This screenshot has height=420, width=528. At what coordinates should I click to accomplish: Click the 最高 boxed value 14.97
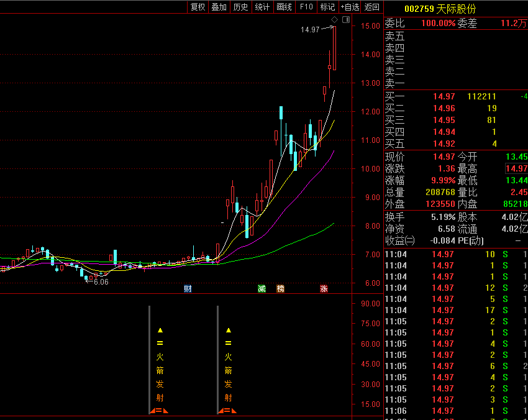click(x=517, y=169)
